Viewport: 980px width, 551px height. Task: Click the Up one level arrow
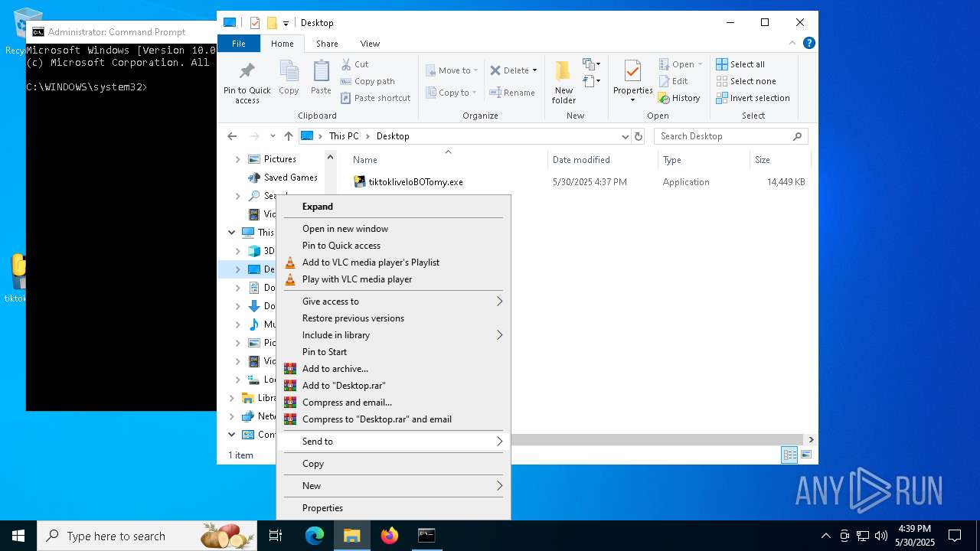[289, 136]
